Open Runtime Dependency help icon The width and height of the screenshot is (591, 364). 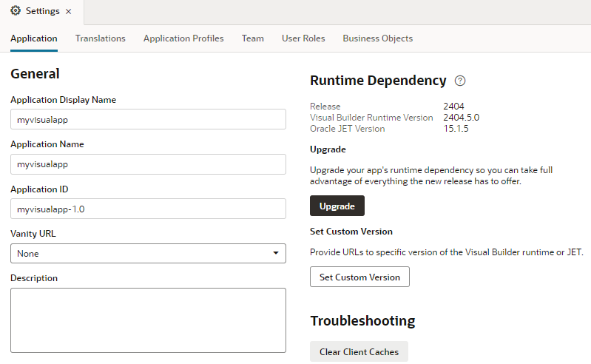460,81
